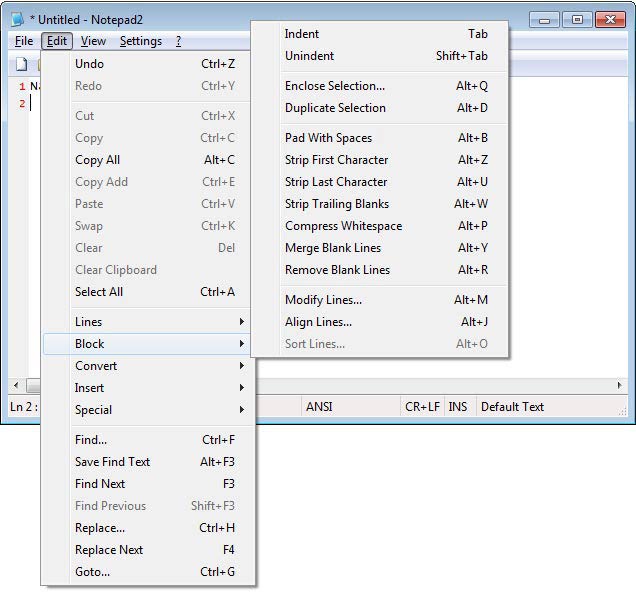The width and height of the screenshot is (636, 595).
Task: Choose Strip Trailing Blanks
Action: click(379, 204)
